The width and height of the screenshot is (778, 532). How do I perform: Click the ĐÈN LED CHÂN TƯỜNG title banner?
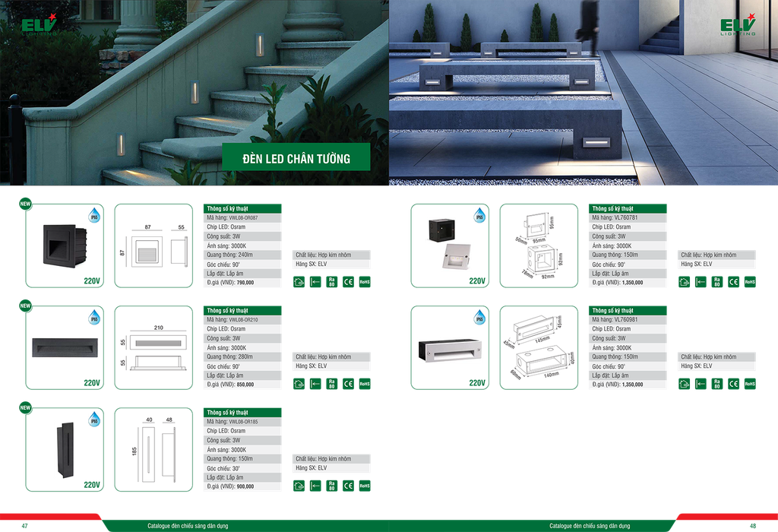[x=296, y=158]
